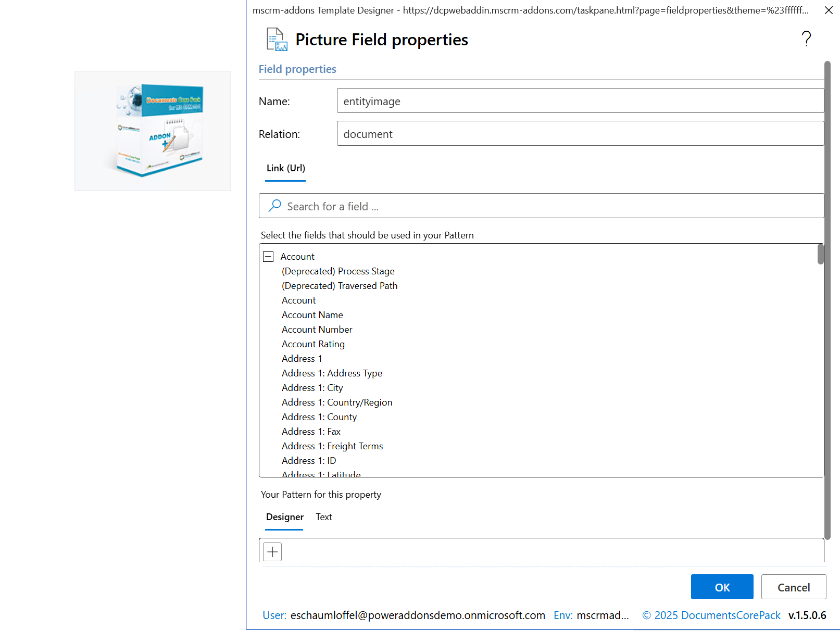Pick Address 1: Freight Terms field
840x631 pixels.
(332, 446)
